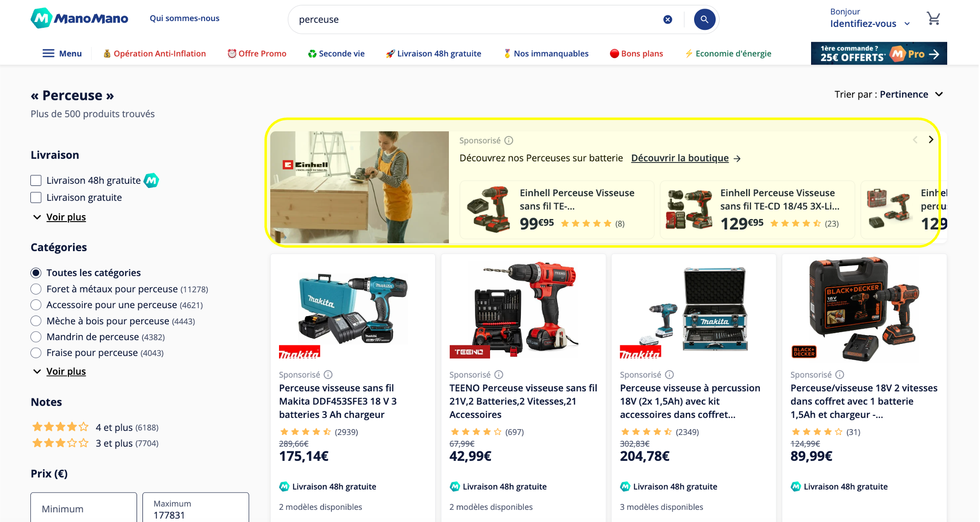980x522 pixels.
Task: Click TEENO brand logo badge
Action: pyautogui.click(x=469, y=352)
